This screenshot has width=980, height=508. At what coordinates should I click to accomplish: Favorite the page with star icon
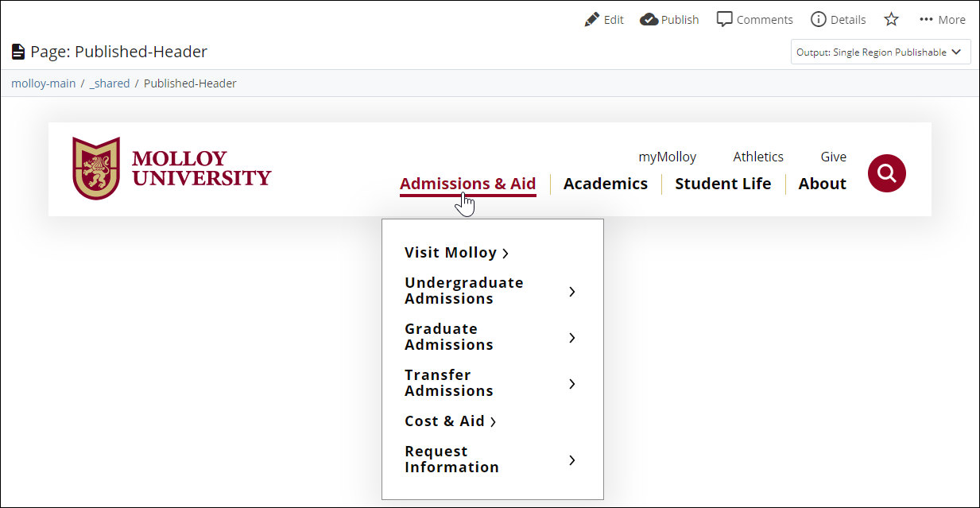[x=892, y=19]
